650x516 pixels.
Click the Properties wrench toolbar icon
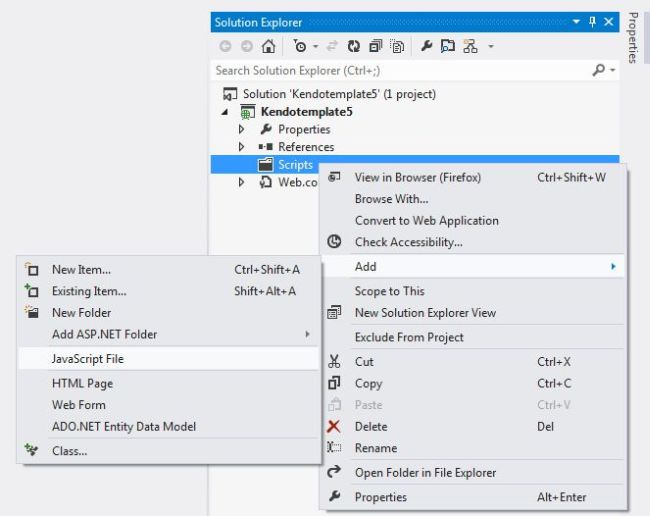click(x=426, y=46)
